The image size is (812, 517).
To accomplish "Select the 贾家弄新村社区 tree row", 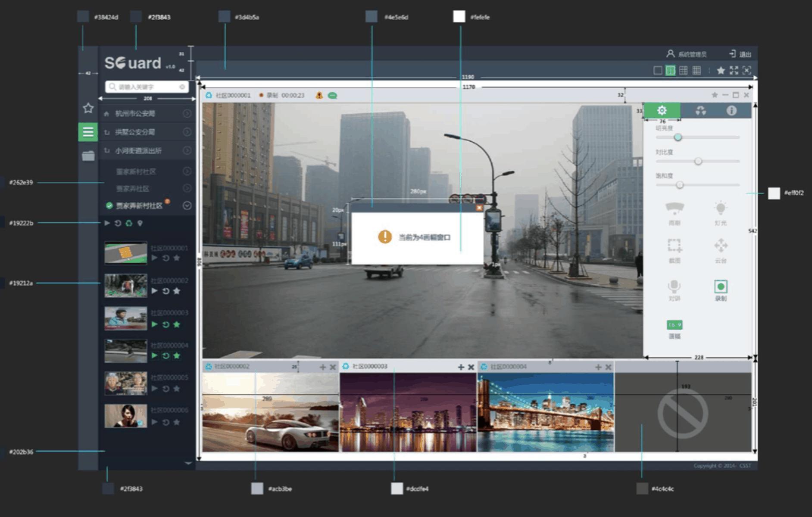I will [147, 206].
